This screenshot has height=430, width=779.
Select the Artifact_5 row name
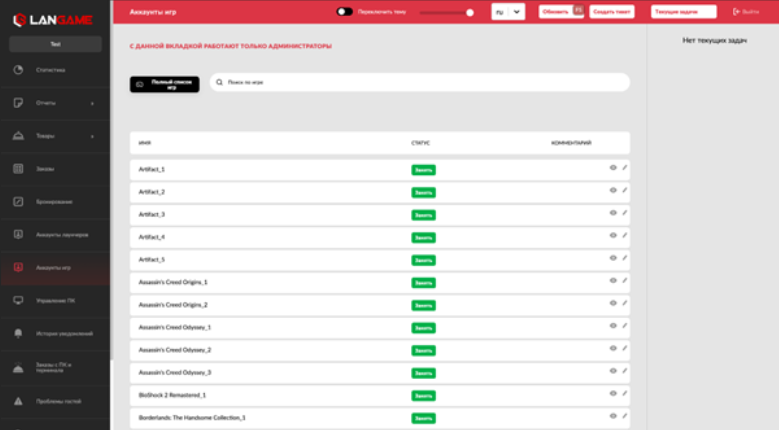click(x=152, y=260)
